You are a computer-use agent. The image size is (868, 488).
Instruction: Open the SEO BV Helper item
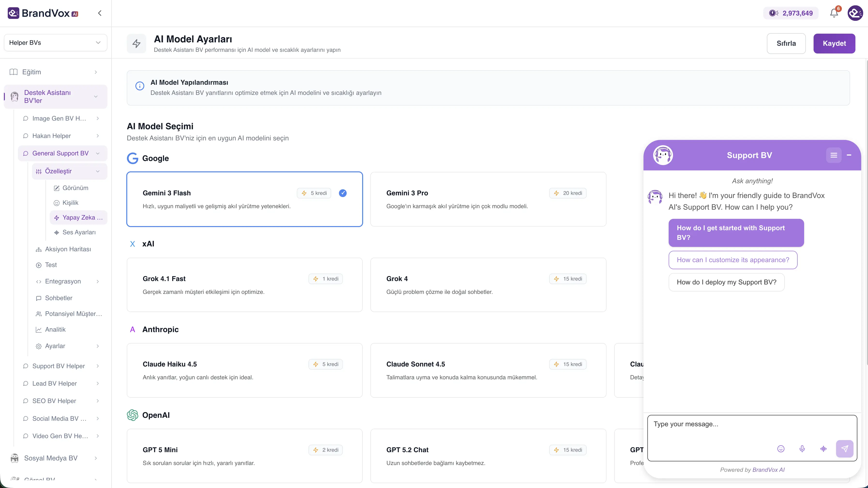[x=62, y=401]
